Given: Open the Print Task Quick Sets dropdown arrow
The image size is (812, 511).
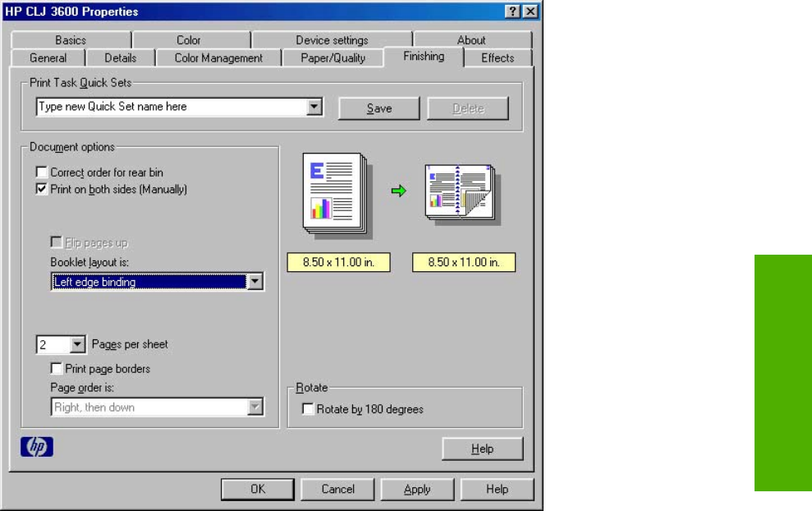Looking at the screenshot, I should pyautogui.click(x=314, y=107).
